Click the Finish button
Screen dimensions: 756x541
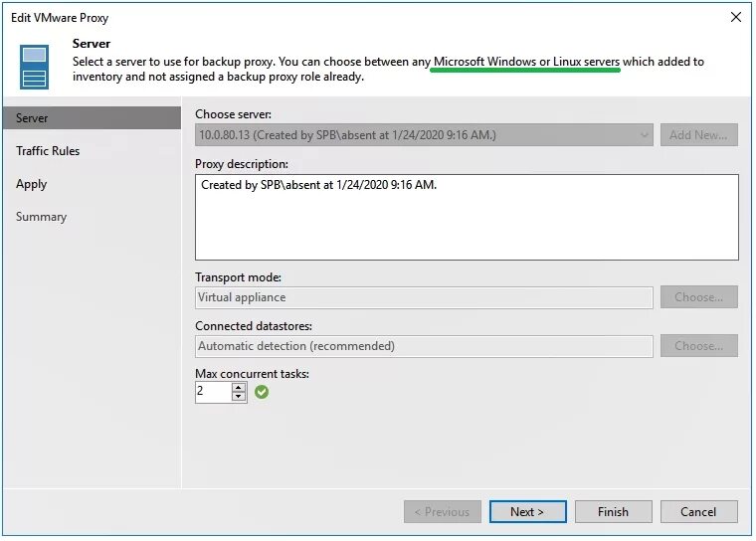coord(614,511)
